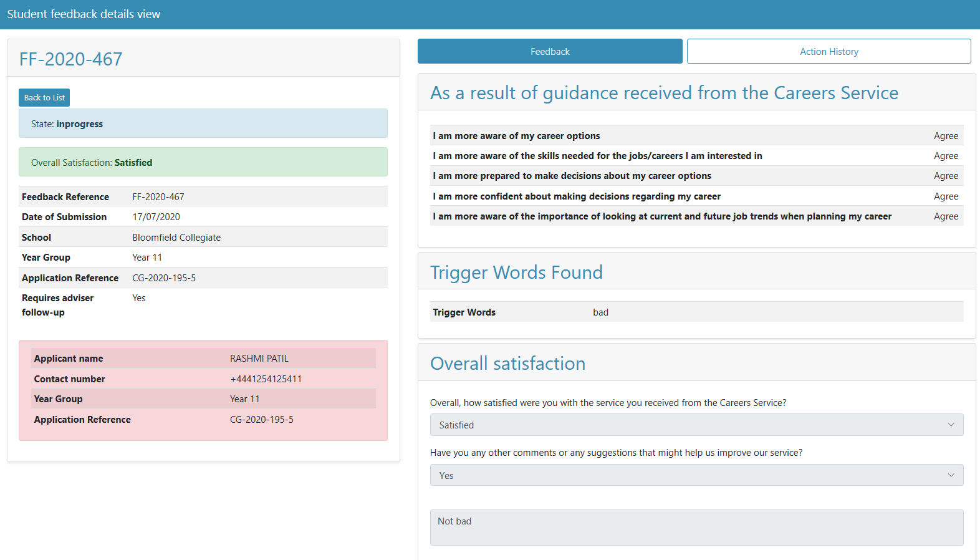Click into the 'Not bad' comments text box
The height and width of the screenshot is (560, 980).
[x=696, y=528]
